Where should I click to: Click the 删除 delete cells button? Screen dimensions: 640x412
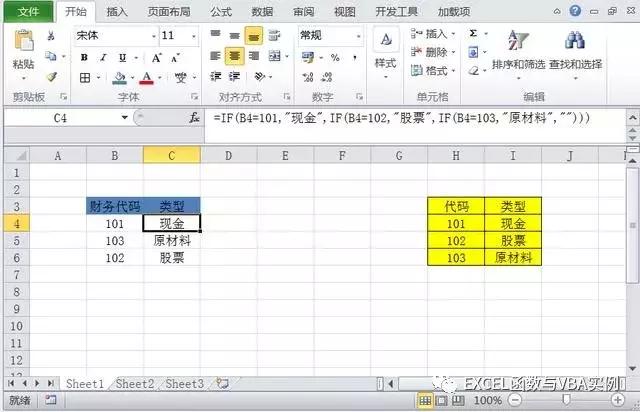(433, 52)
